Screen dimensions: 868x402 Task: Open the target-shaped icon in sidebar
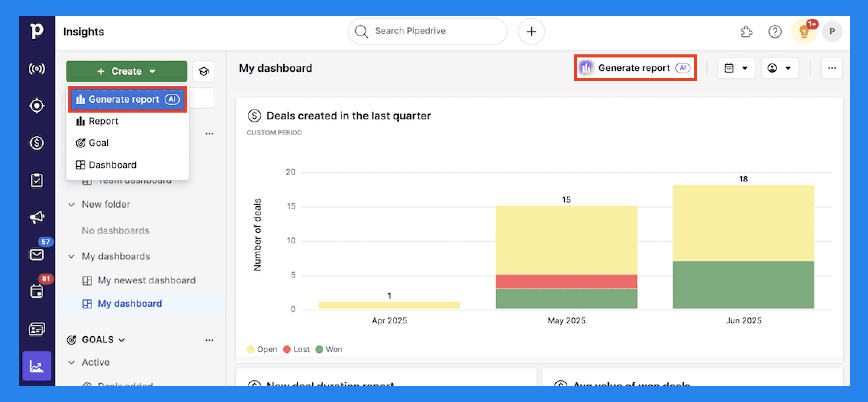[37, 106]
